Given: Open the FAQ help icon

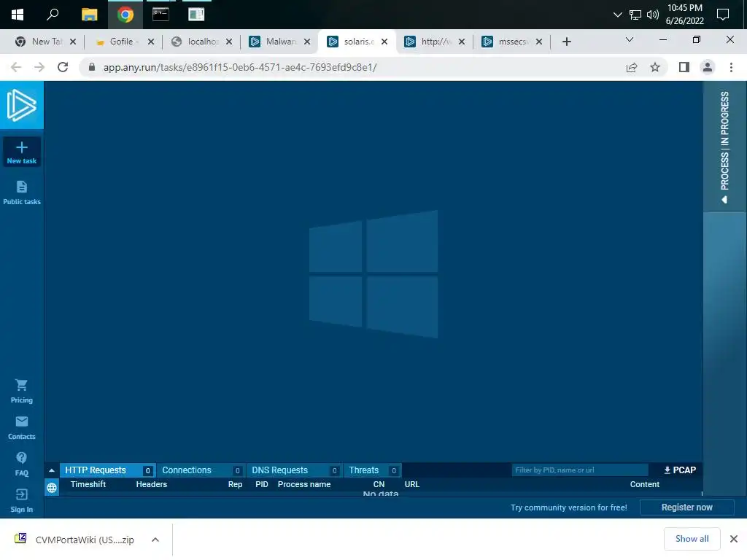Looking at the screenshot, I should click(x=21, y=458).
